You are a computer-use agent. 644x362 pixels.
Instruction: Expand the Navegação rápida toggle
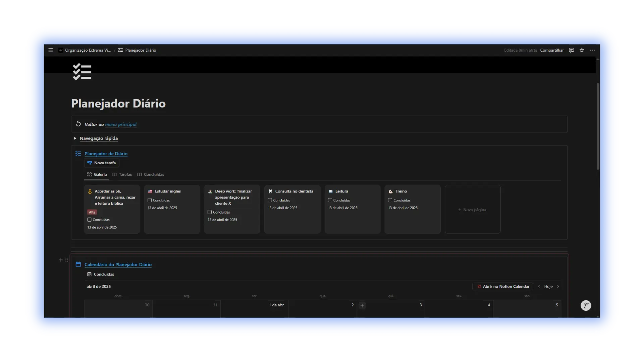(x=75, y=138)
